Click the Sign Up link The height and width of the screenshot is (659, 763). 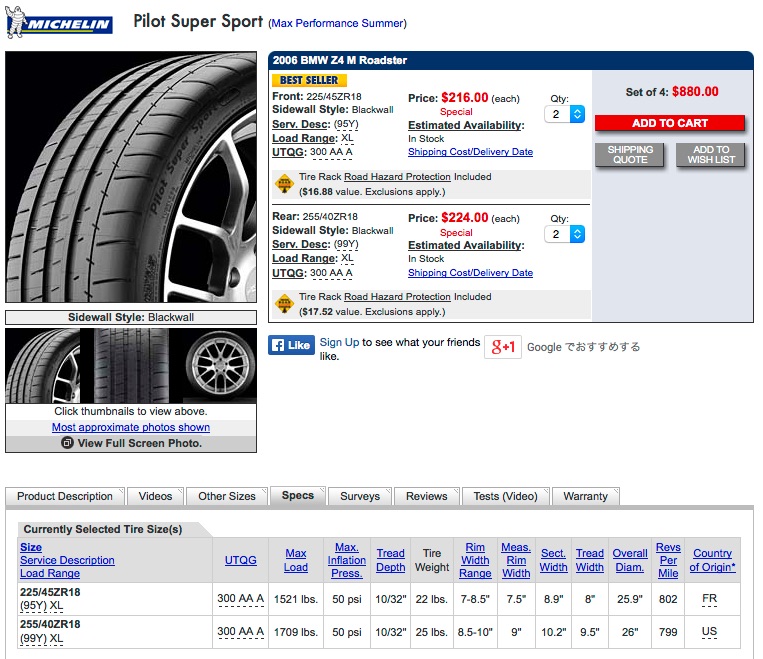(339, 342)
